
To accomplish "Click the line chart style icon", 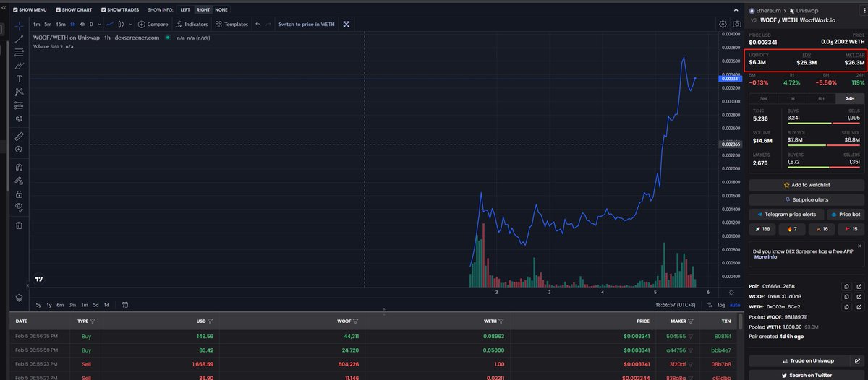I will pyautogui.click(x=111, y=24).
